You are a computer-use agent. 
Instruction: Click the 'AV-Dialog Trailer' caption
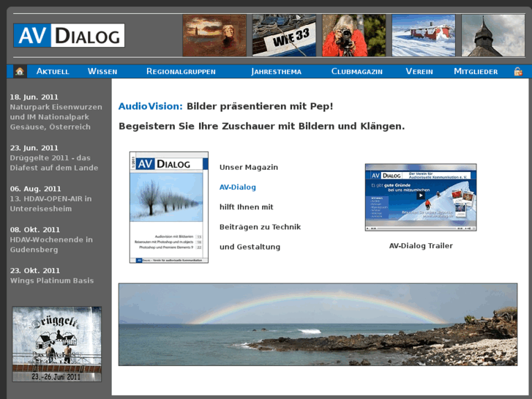pos(421,246)
